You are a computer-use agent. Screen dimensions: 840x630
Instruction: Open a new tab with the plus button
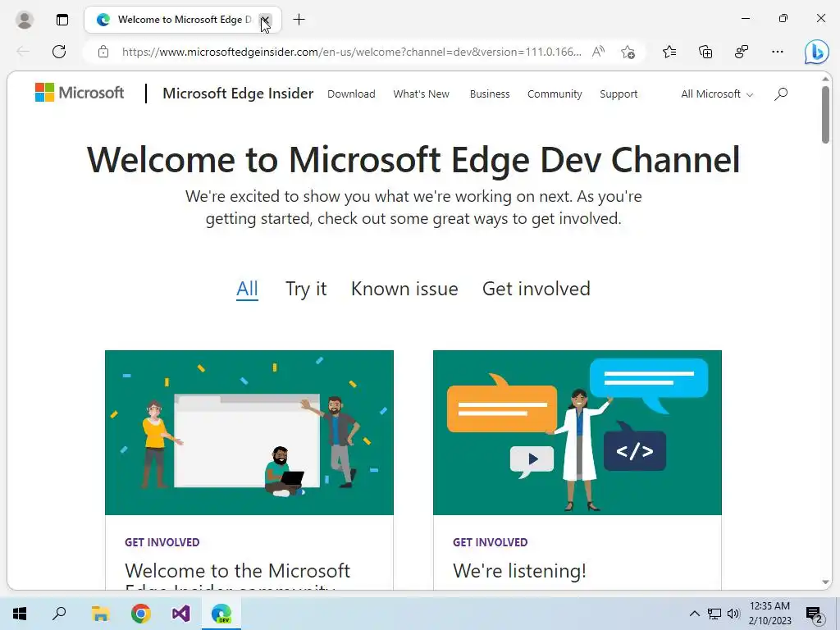(299, 20)
